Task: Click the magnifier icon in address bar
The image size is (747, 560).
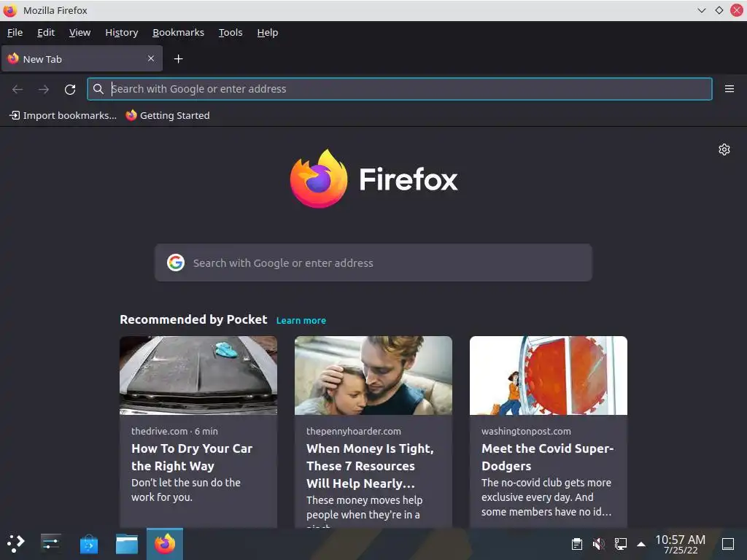Action: click(98, 89)
